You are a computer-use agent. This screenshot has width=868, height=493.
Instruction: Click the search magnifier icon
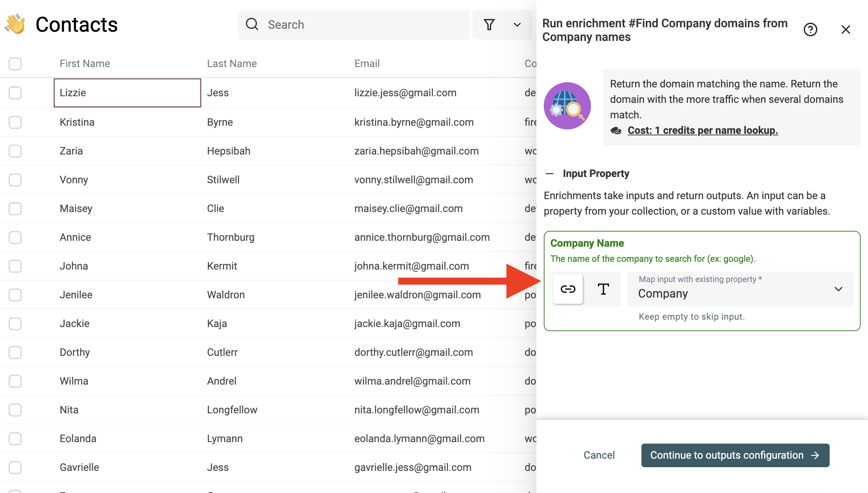point(252,24)
